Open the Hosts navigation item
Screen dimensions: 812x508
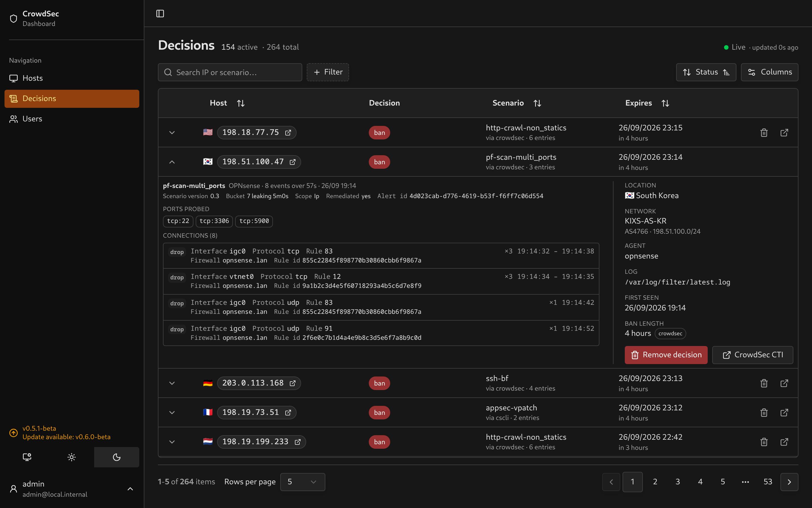72,78
